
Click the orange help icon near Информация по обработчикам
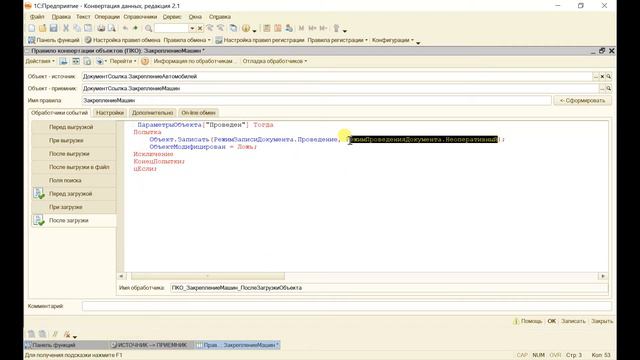145,61
